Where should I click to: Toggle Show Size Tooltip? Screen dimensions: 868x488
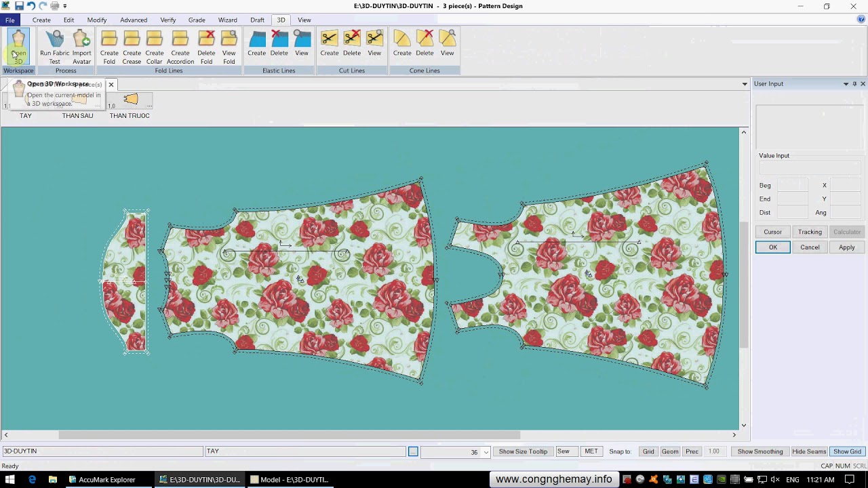[523, 451]
